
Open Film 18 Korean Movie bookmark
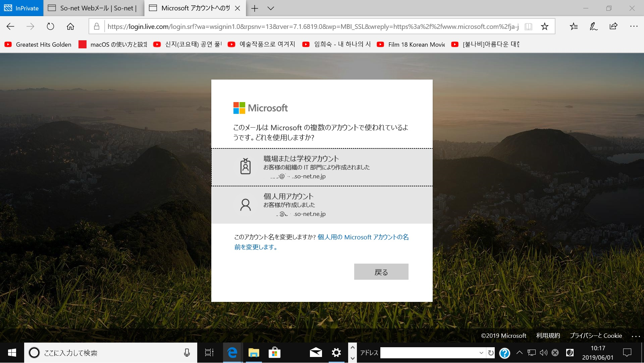click(411, 44)
